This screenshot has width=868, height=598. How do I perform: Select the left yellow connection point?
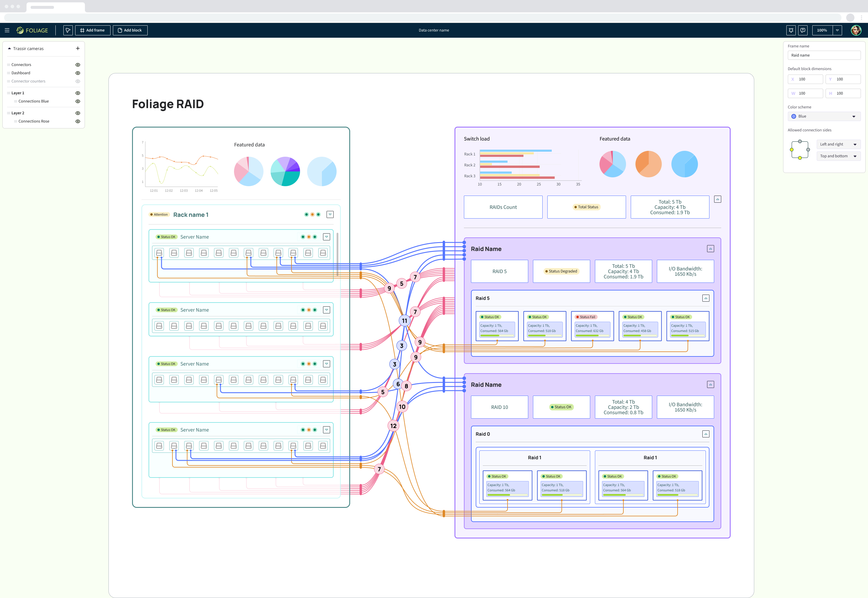pos(792,150)
